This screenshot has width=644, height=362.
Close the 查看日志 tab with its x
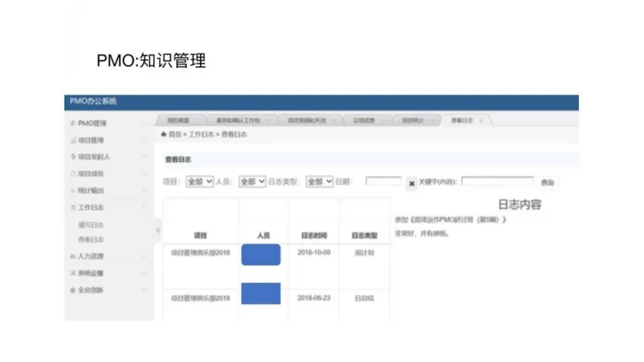[481, 120]
